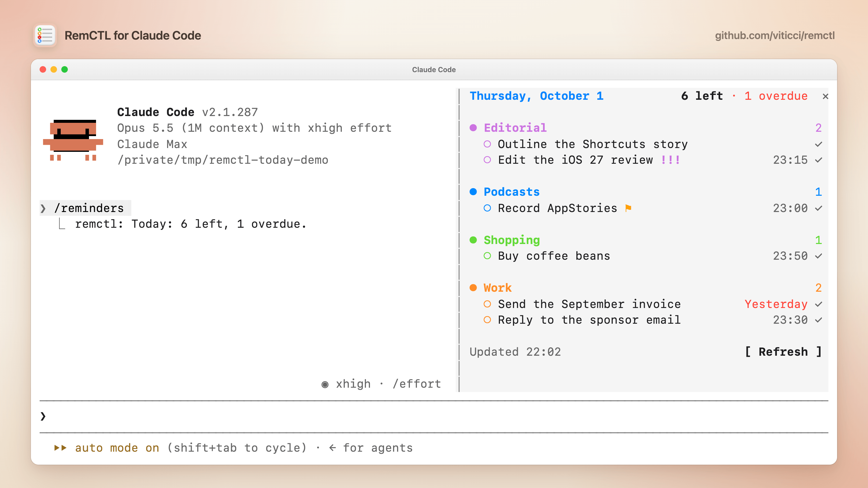868x488 pixels.
Task: Click the red Yesterday due label
Action: pos(776,304)
